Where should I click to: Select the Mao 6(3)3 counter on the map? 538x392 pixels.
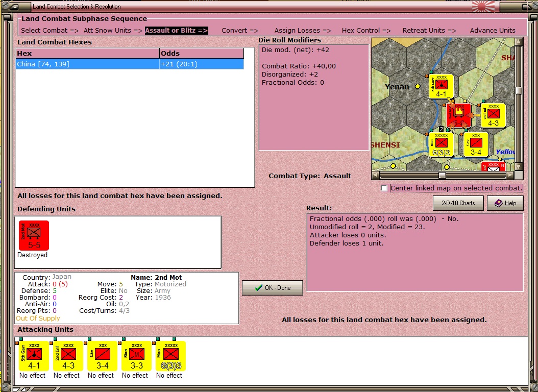pyautogui.click(x=441, y=145)
